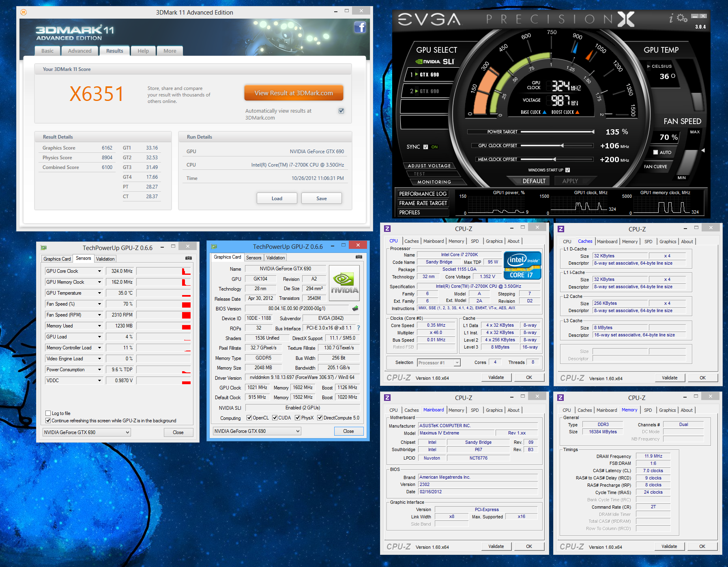Click camera icon in GPU-Z Graphics Card window

point(359,257)
